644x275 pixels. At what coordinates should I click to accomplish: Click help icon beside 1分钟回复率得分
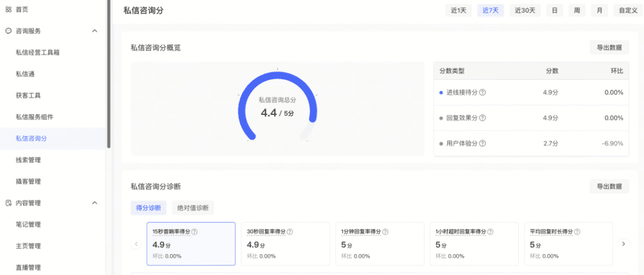coord(385,232)
